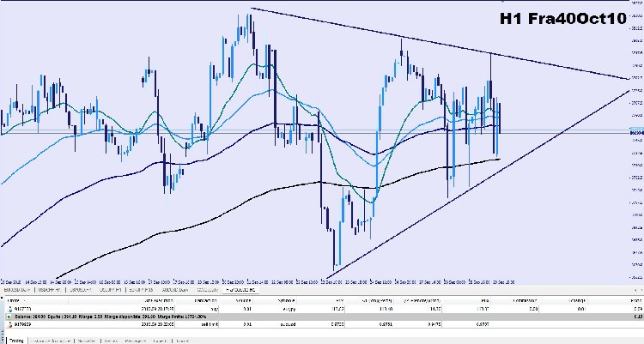The image size is (644, 344).
Task: Select the descending upper trendline
Action: click(440, 43)
